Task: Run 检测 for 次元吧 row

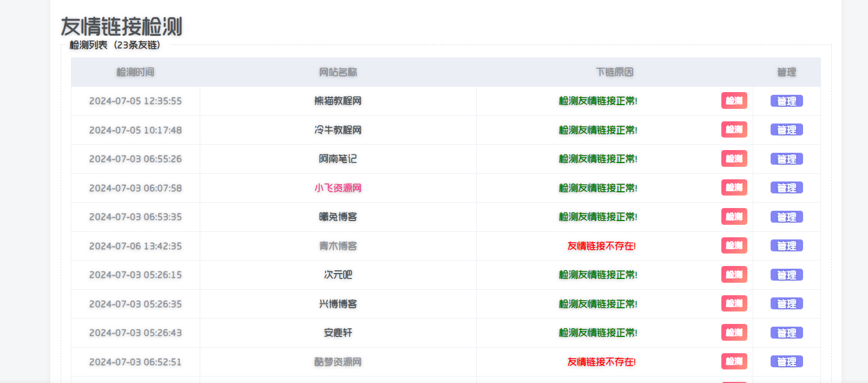Action: tap(734, 275)
